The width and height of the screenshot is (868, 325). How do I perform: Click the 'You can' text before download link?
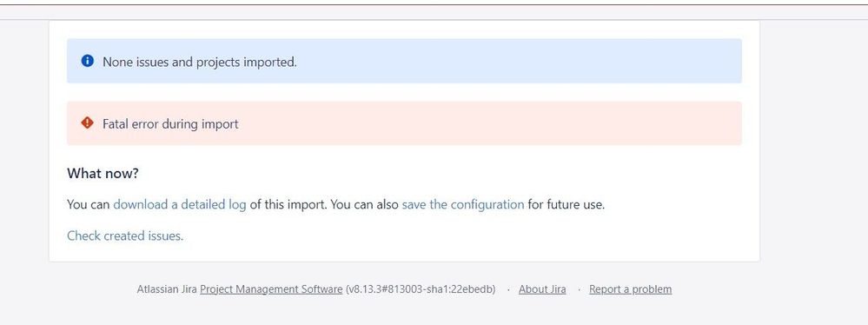coord(89,204)
